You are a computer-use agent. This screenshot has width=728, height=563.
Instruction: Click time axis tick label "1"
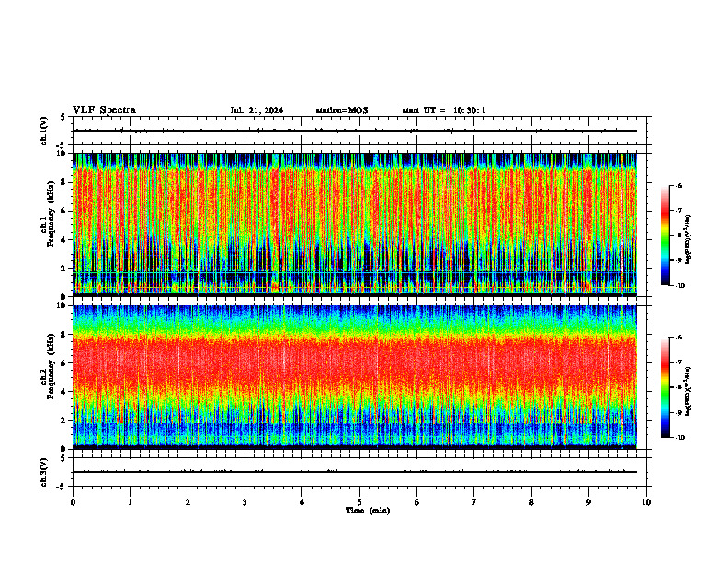(x=130, y=502)
